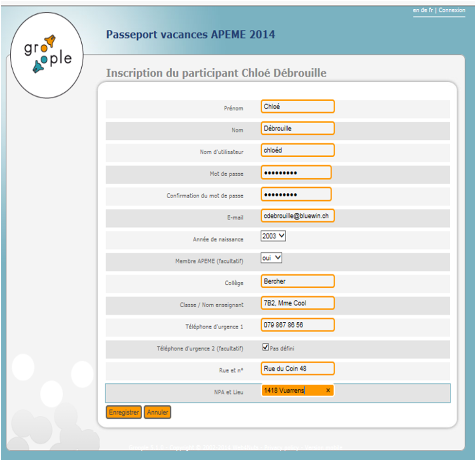
Task: Toggle the 'Pas défini' checkbox
Action: click(265, 347)
